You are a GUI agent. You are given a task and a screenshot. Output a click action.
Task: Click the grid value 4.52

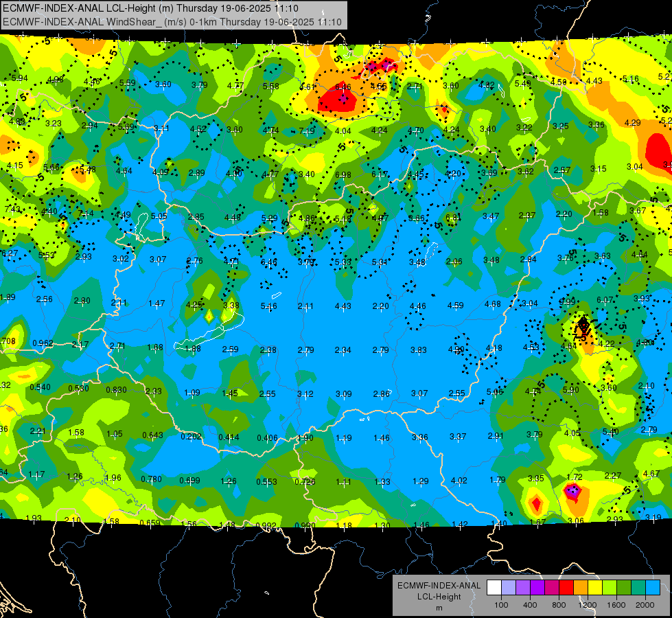tap(198, 128)
